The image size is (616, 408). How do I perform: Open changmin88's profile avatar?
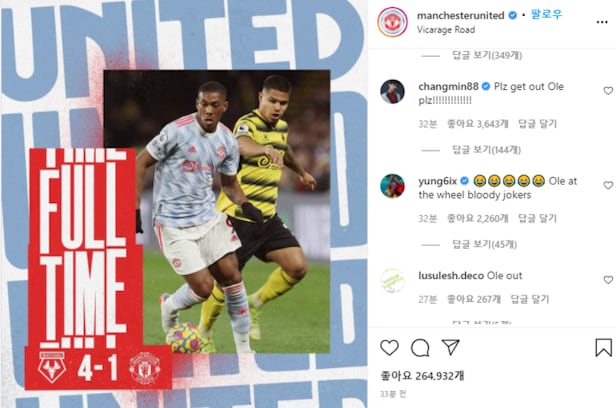click(392, 91)
